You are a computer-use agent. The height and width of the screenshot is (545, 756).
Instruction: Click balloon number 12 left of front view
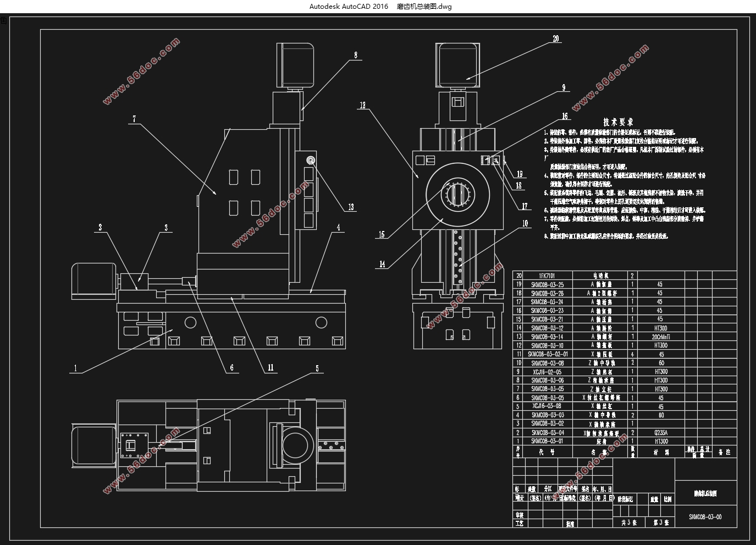(362, 105)
